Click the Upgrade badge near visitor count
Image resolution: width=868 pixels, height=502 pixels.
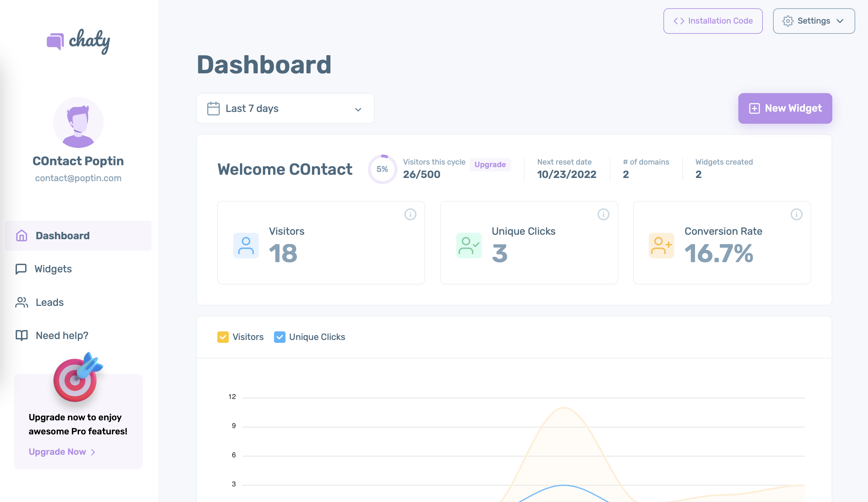click(x=490, y=165)
